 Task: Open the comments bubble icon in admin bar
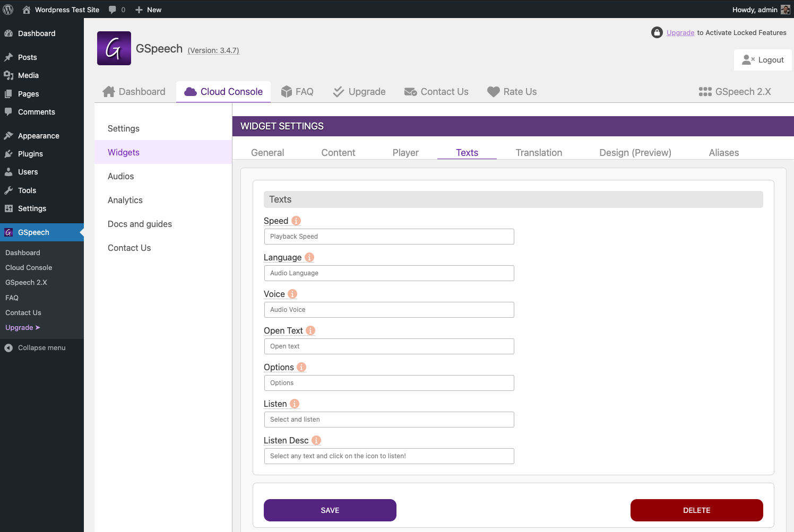(113, 10)
